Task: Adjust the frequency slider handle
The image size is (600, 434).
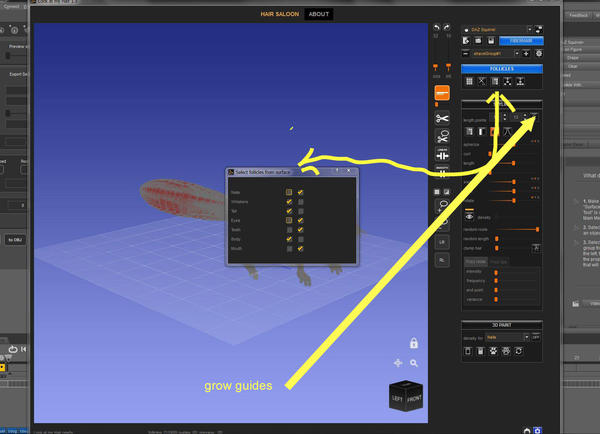Action: (496, 281)
